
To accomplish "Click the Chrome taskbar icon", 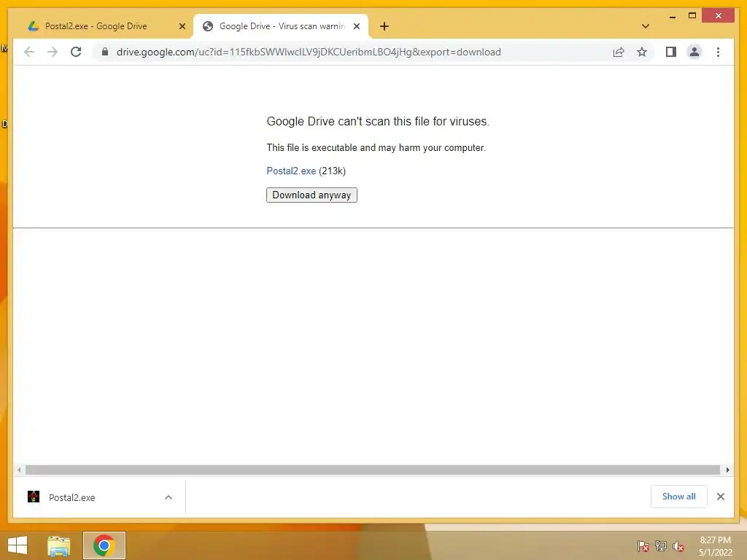I will point(104,545).
